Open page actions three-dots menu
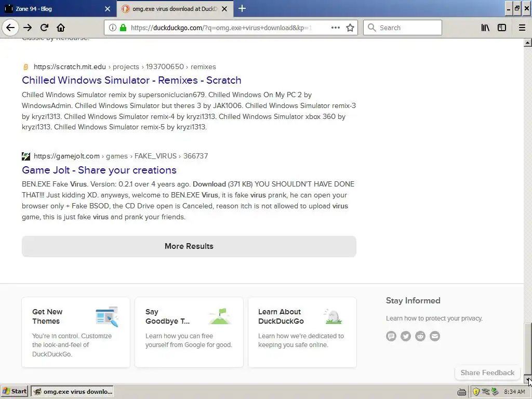 pyautogui.click(x=335, y=28)
